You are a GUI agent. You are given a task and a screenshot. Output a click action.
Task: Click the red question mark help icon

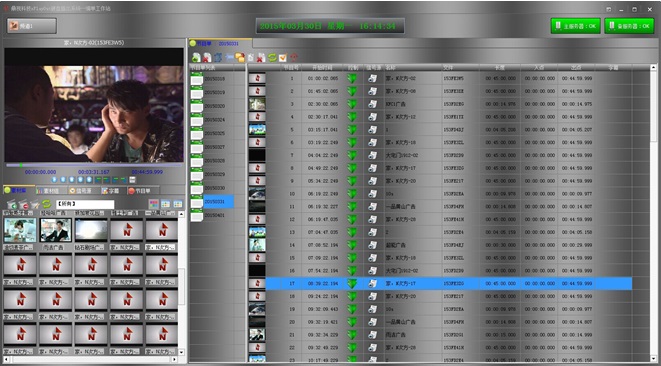pos(294,57)
